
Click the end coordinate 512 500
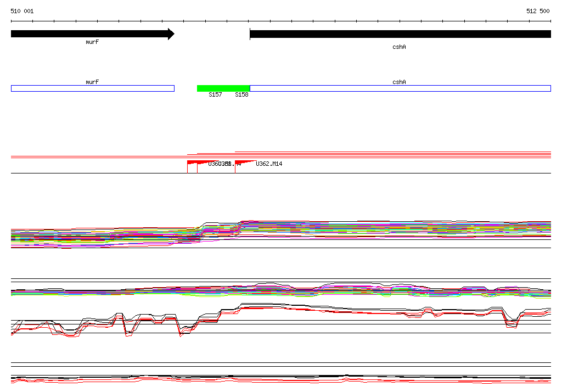pos(538,11)
